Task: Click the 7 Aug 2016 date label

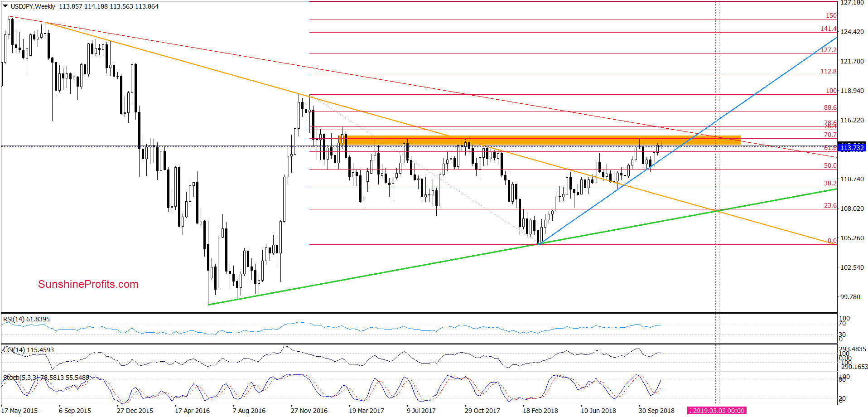Action: tap(249, 411)
